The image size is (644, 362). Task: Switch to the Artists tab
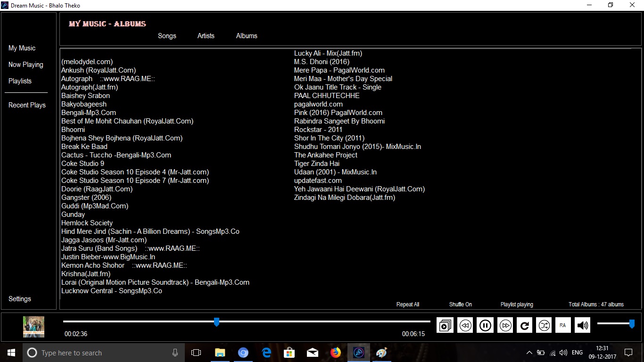coord(206,35)
